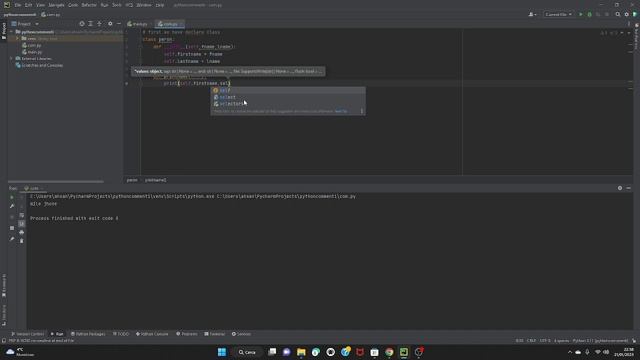This screenshot has height=360, width=640.
Task: Switch to the main.py editor tab
Action: [x=138, y=24]
